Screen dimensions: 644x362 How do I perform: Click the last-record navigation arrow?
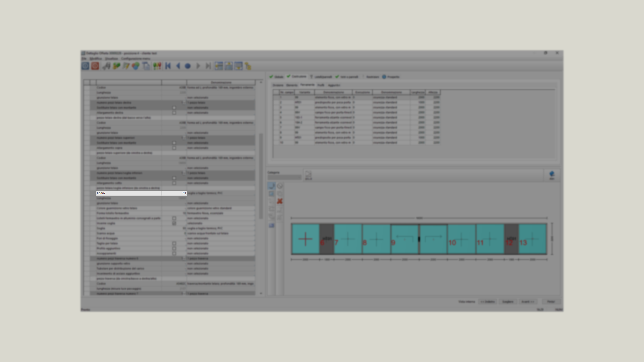coord(208,66)
